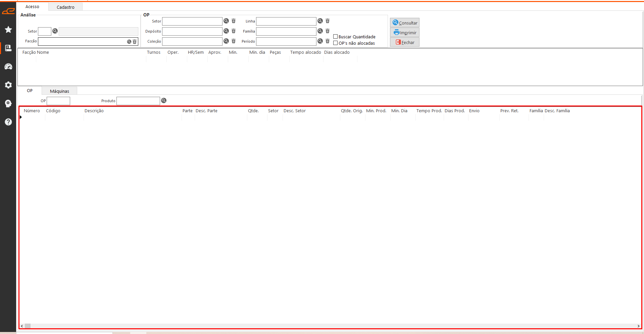Open the favorites star in sidebar

point(8,30)
